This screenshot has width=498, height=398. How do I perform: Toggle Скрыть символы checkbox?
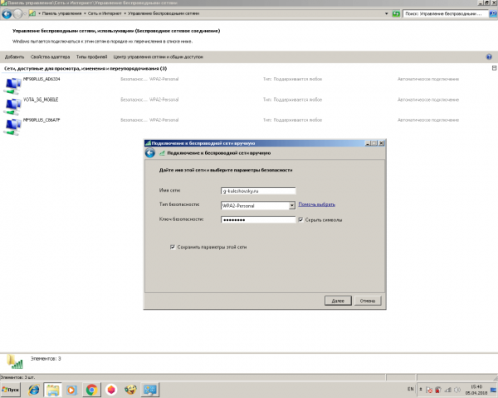301,219
